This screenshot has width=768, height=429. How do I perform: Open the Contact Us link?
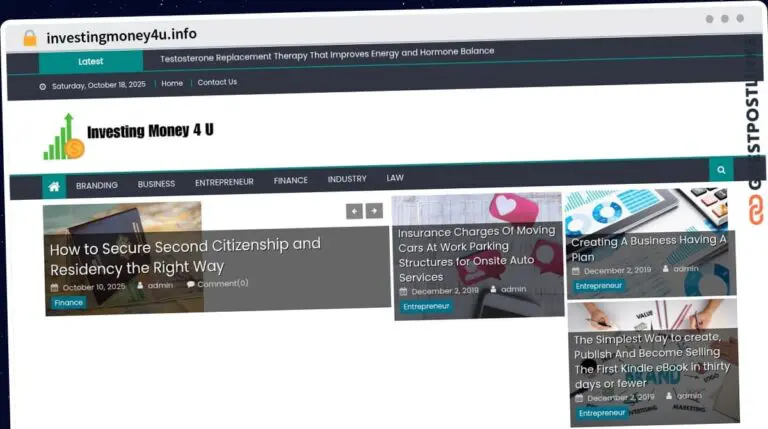[217, 83]
